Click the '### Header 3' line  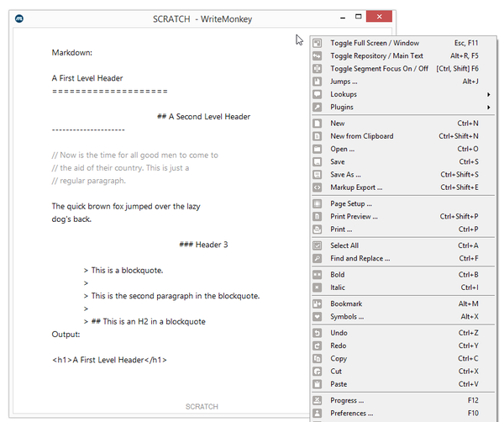pos(203,245)
